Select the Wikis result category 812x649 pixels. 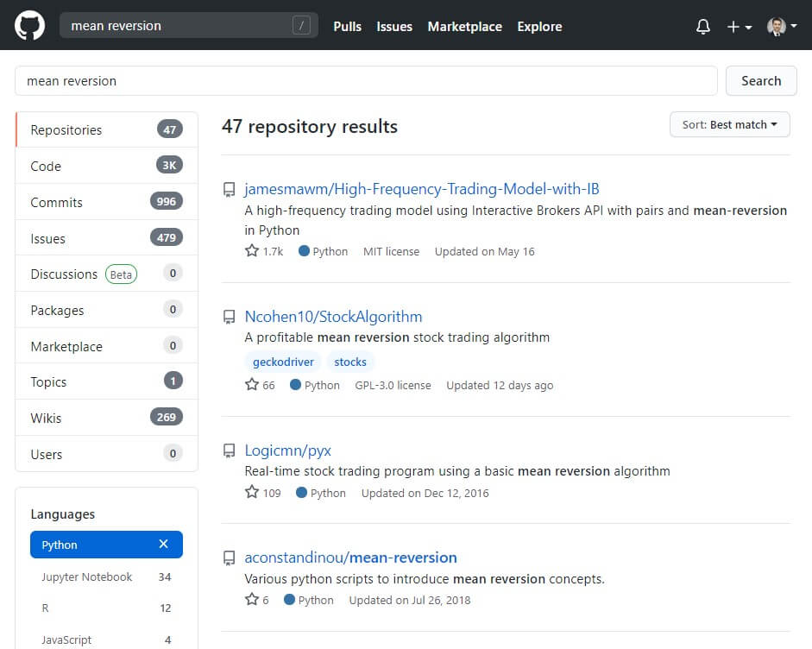click(107, 418)
